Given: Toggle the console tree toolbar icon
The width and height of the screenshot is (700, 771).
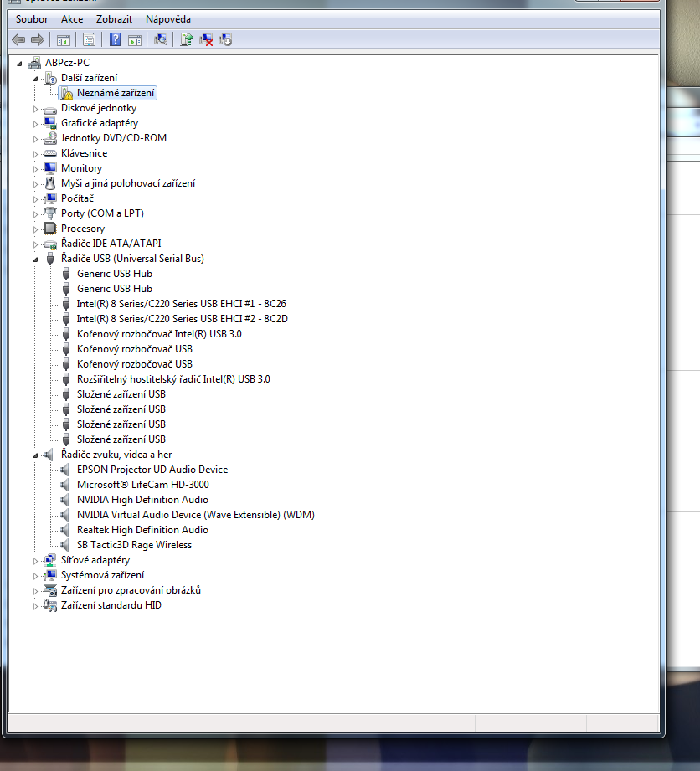Looking at the screenshot, I should point(64,40).
